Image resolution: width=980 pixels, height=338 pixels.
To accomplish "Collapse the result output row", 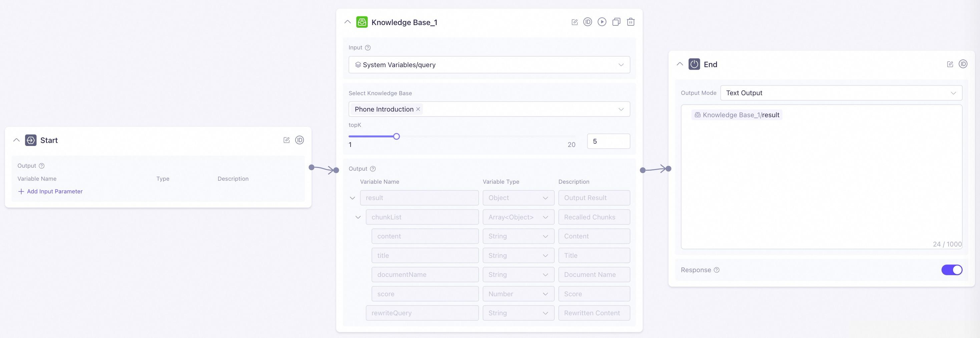I will (x=352, y=198).
